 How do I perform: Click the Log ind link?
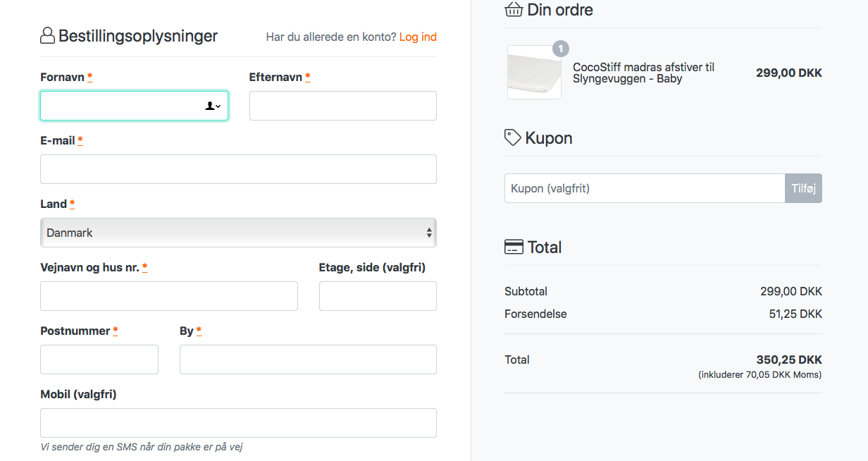pyautogui.click(x=418, y=37)
